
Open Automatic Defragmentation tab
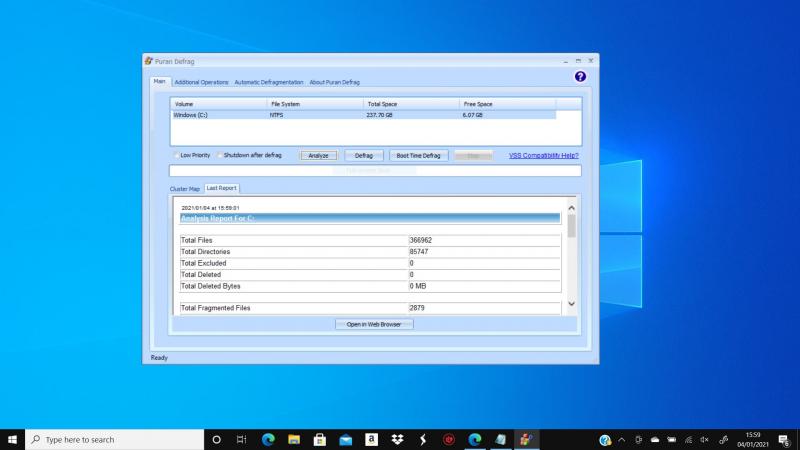tap(269, 82)
